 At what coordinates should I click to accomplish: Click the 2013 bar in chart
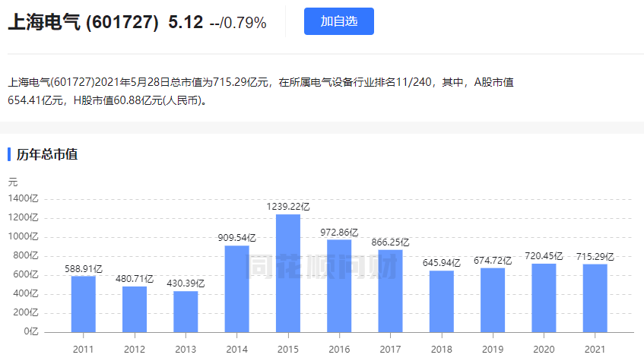click(186, 312)
